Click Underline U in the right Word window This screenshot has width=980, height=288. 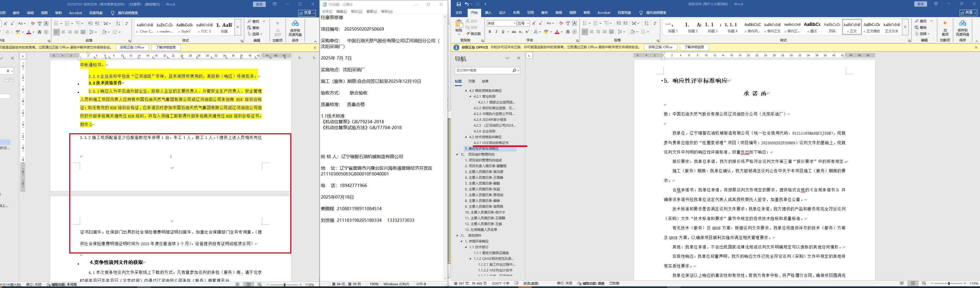[x=503, y=32]
